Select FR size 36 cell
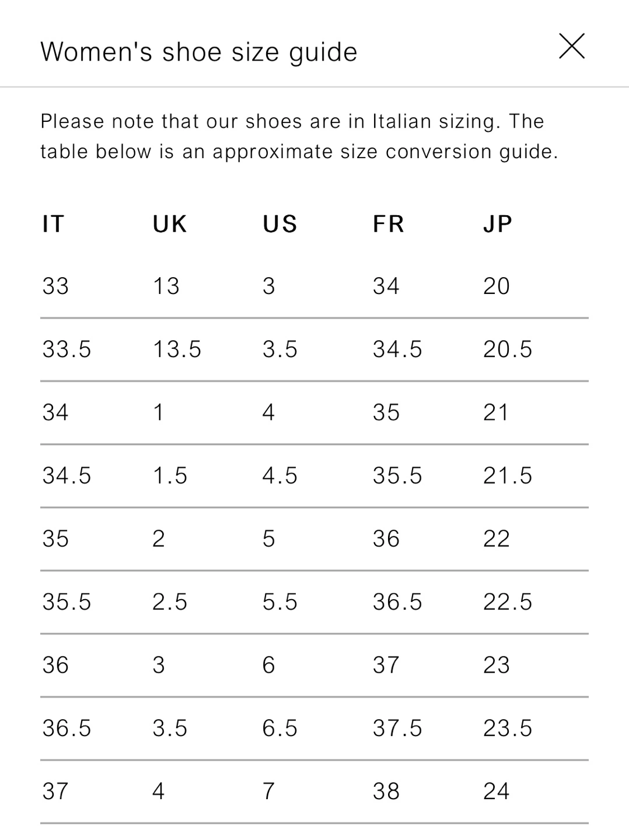The width and height of the screenshot is (629, 840). [x=386, y=538]
